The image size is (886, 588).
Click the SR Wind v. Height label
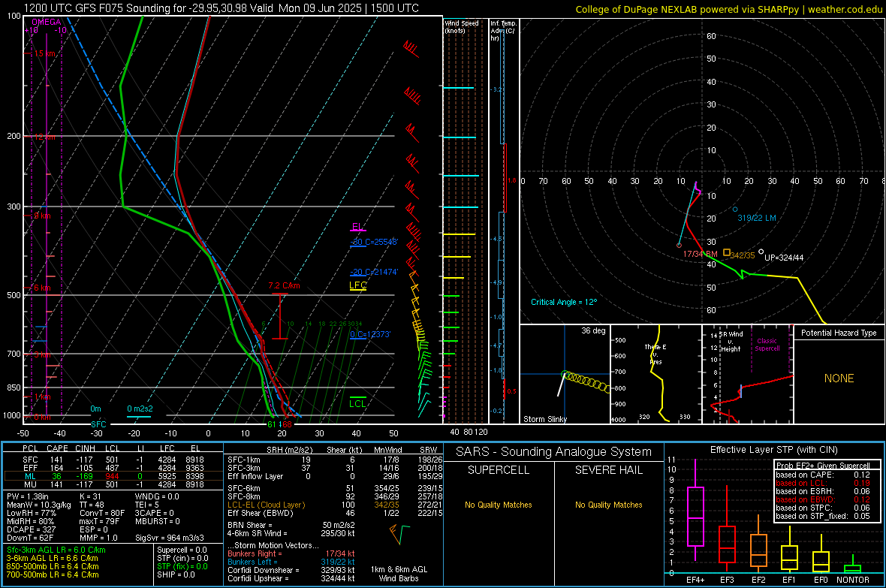click(x=731, y=342)
